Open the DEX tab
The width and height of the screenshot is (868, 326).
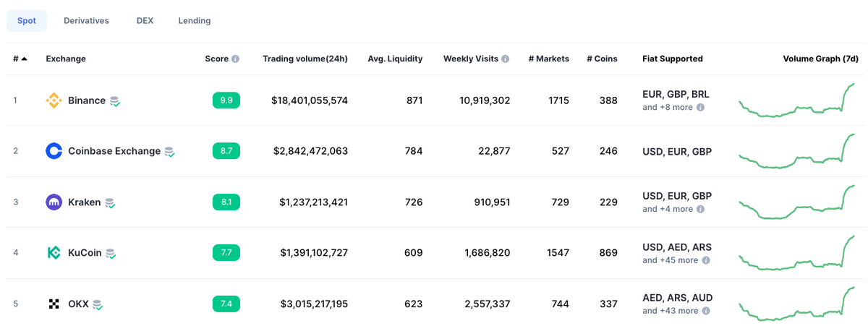(x=145, y=21)
